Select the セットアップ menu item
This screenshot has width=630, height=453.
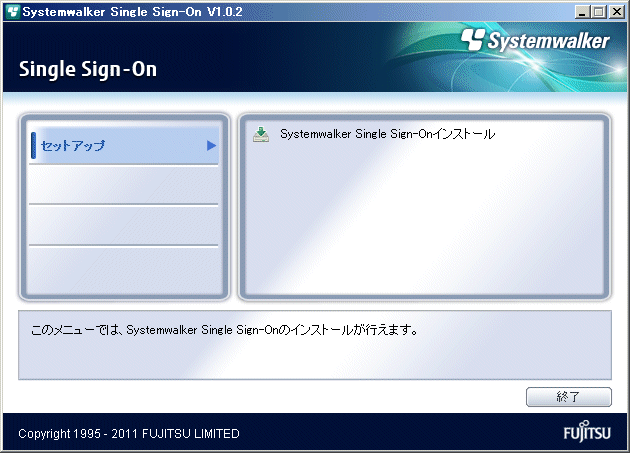124,146
